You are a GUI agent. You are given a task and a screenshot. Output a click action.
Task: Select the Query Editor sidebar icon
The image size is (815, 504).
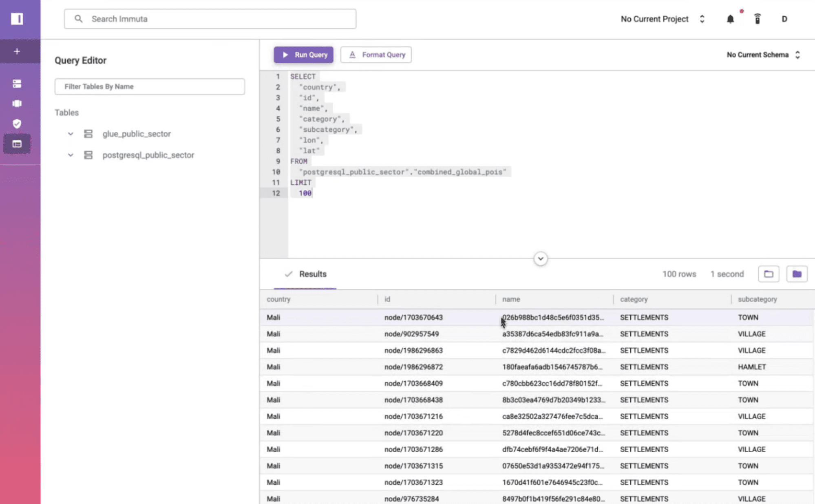click(x=17, y=144)
